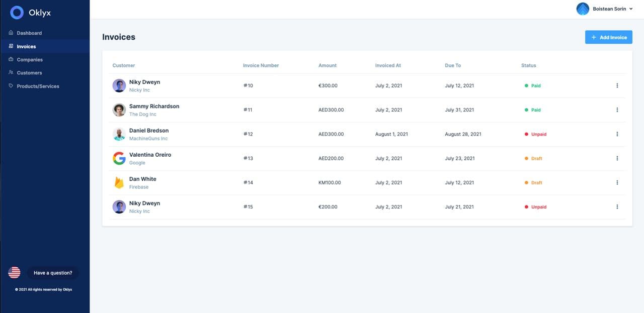644x313 pixels.
Task: Click Draft status of invoice #14
Action: [x=533, y=182]
